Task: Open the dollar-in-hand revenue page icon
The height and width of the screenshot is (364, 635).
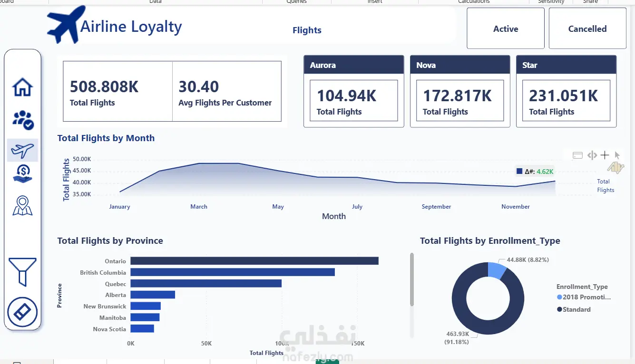Action: pyautogui.click(x=22, y=174)
